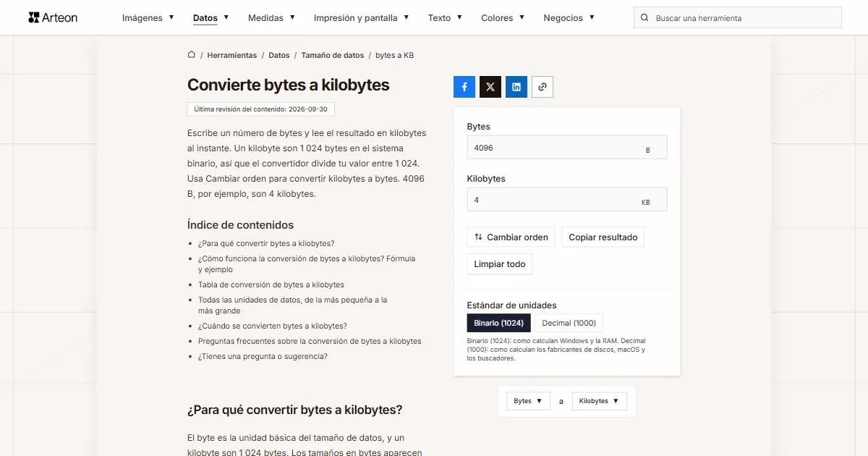The image size is (868, 456).
Task: Select Binario (1024) unit standard
Action: 499,323
